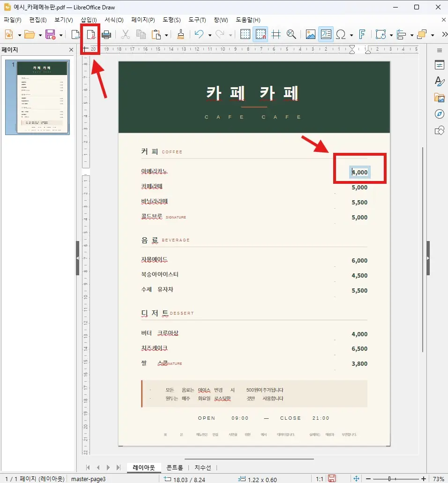Click the Align objects icon

[x=401, y=34]
